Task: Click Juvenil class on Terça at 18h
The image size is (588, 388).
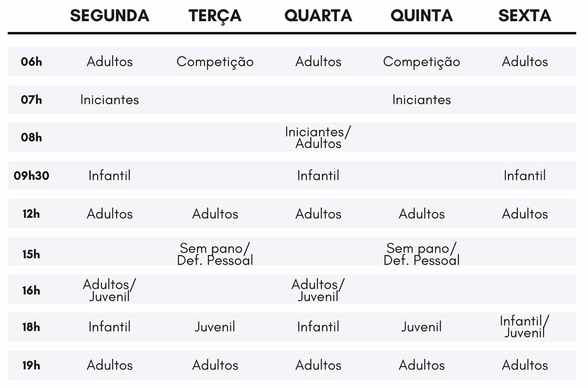Action: tap(215, 327)
